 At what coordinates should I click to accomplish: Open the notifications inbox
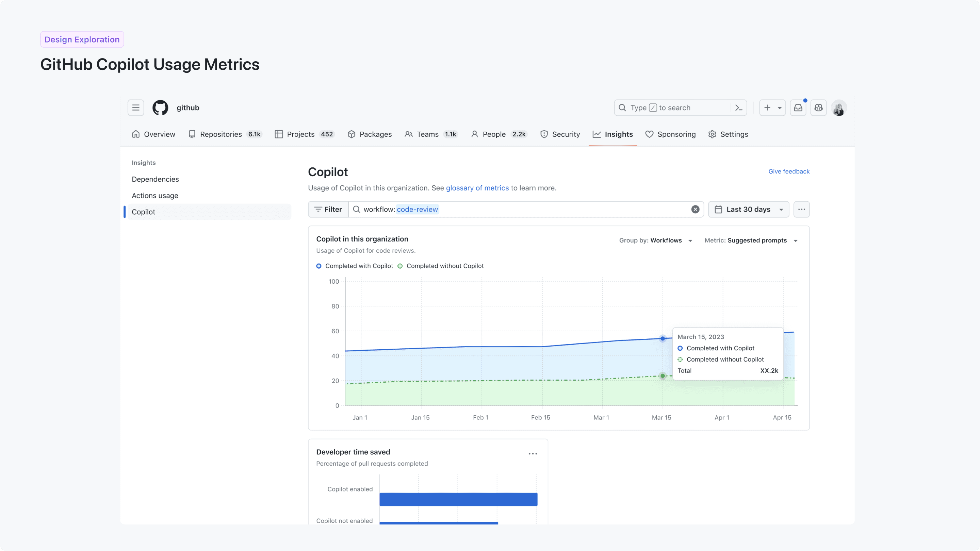(x=798, y=107)
